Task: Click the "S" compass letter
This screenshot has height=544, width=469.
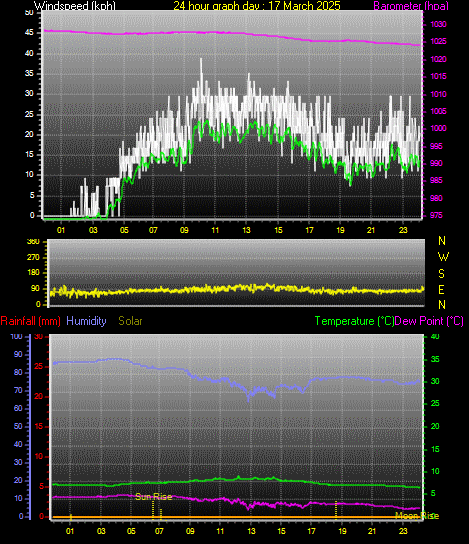Action: 441,274
